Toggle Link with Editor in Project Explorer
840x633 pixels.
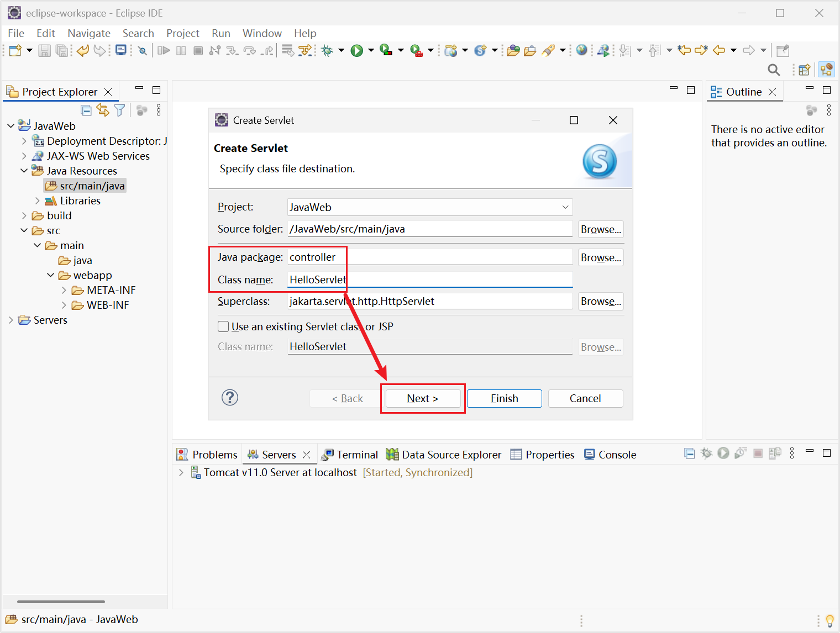pyautogui.click(x=103, y=110)
